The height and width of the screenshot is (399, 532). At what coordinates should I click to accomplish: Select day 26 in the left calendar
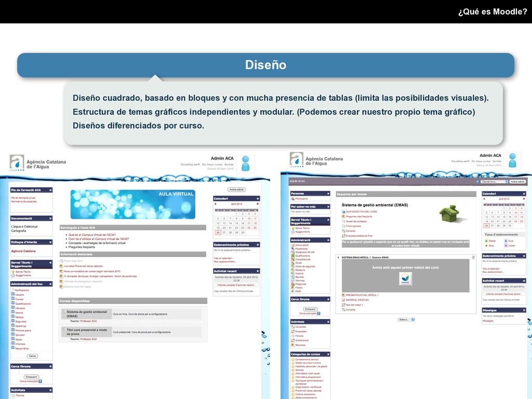218,232
